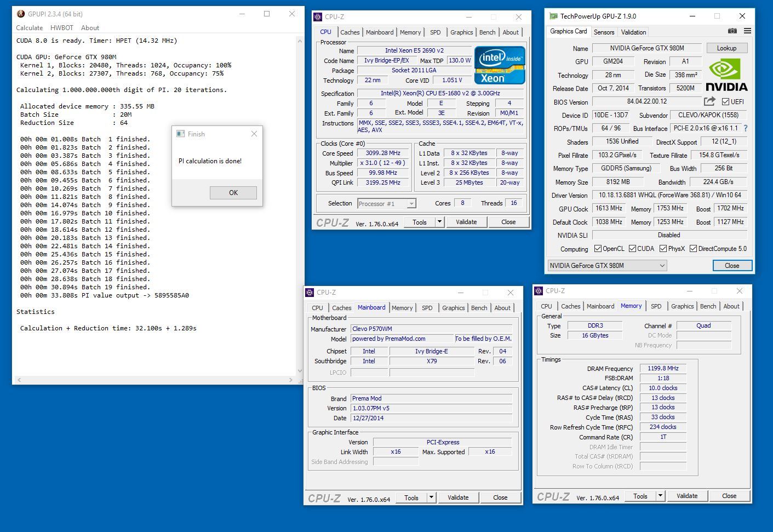Open the HWBOT menu in GPUPI
The image size is (773, 532).
[62, 28]
